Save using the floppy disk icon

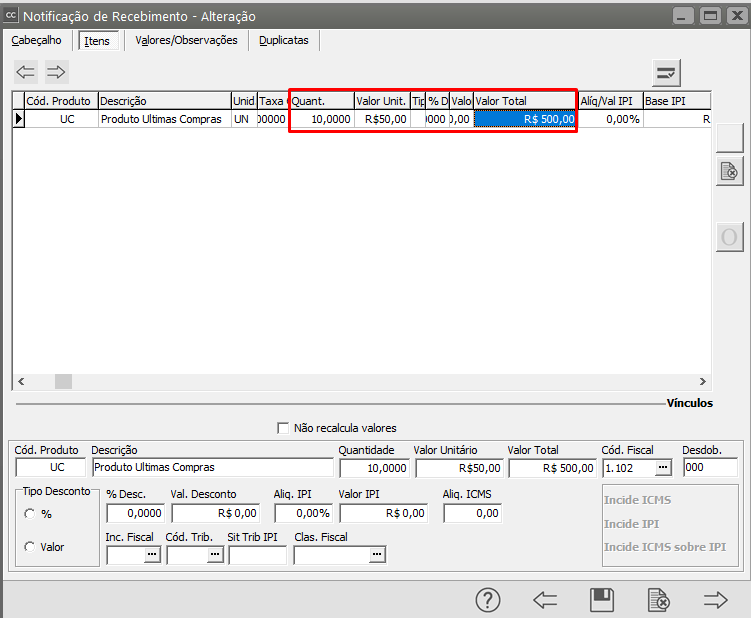pyautogui.click(x=602, y=599)
